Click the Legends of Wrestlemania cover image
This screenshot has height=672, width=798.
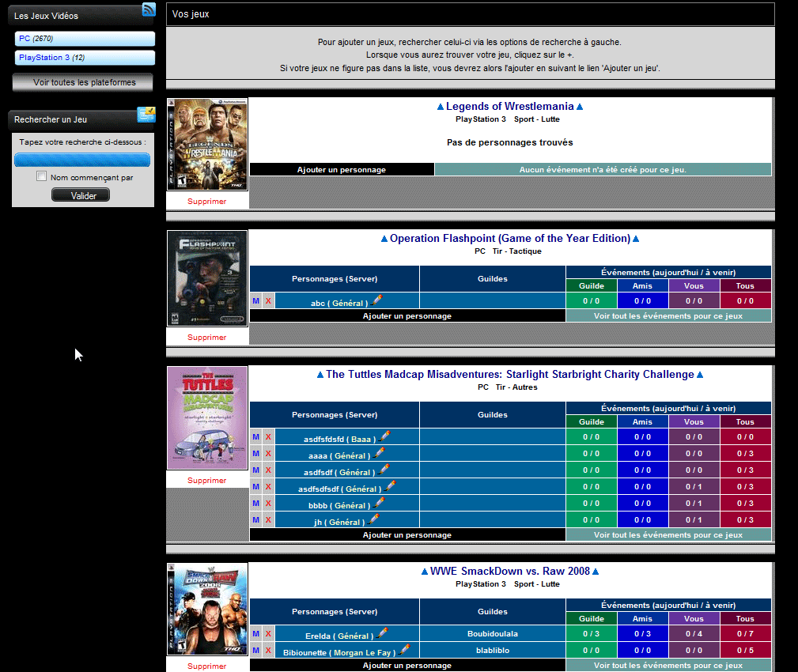tap(207, 145)
